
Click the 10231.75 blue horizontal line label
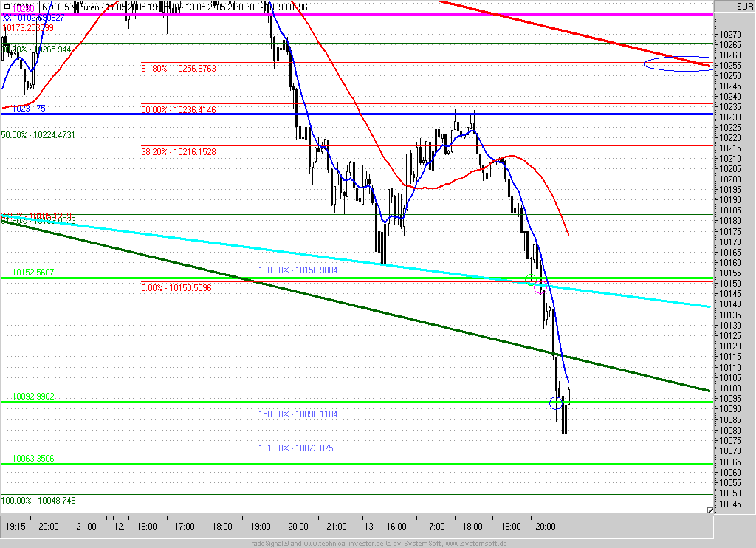point(29,109)
